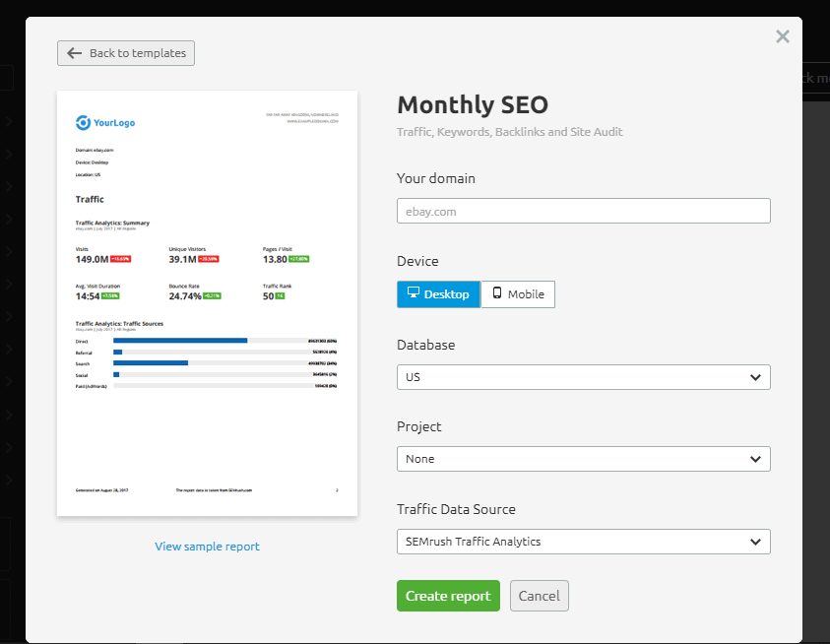Viewport: 830px width, 644px height.
Task: Go back to templates
Action: (x=126, y=53)
